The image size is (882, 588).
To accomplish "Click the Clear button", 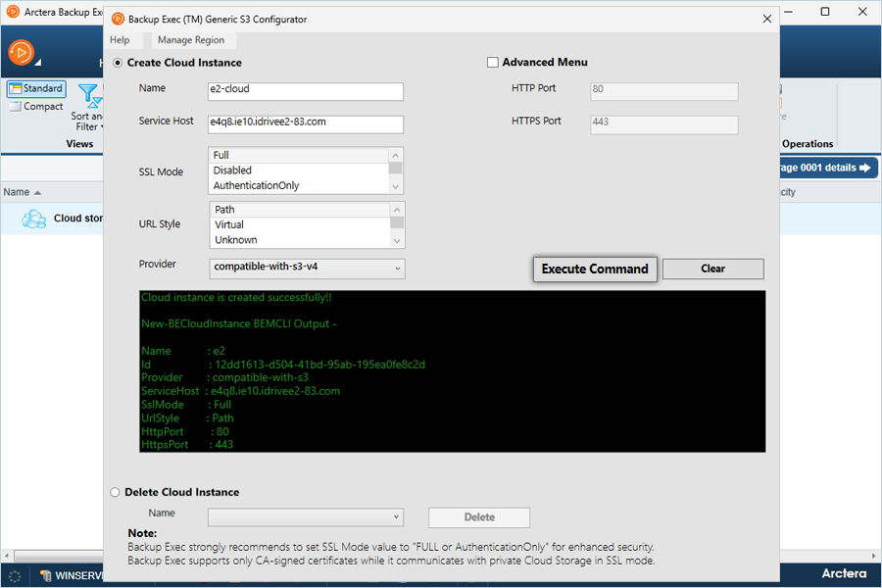I will tap(712, 269).
